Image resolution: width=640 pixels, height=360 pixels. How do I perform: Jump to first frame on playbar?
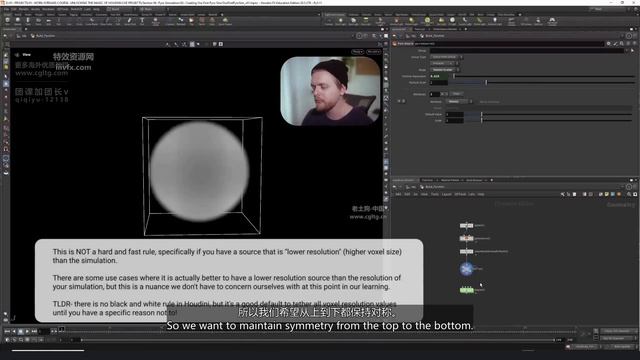tap(7, 331)
